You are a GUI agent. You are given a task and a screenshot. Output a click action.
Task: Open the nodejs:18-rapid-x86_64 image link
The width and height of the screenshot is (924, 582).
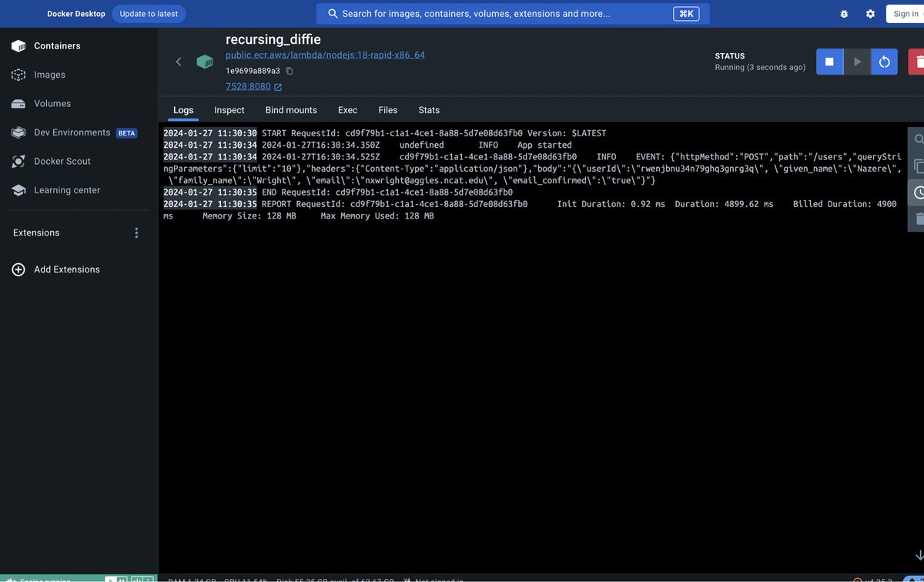click(325, 55)
